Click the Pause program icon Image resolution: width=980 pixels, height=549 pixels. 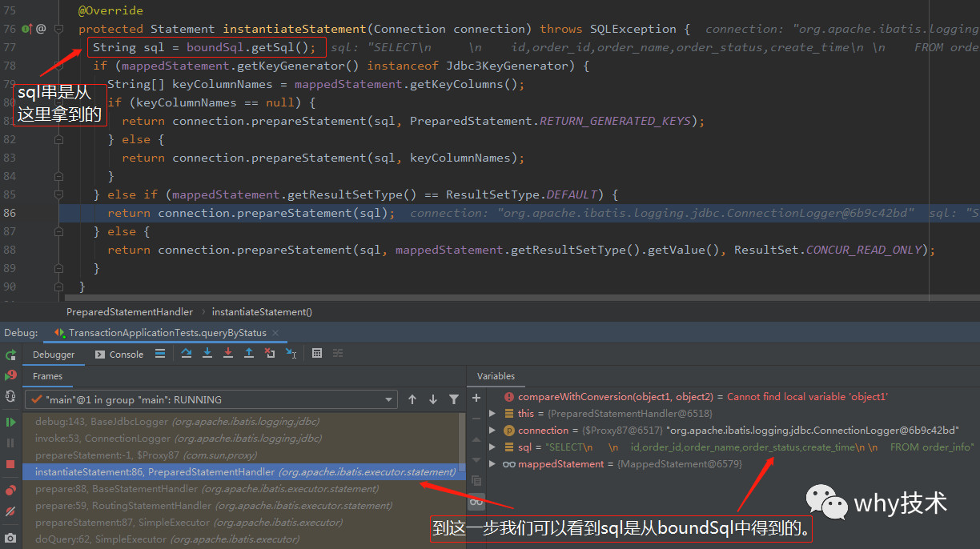(x=10, y=443)
